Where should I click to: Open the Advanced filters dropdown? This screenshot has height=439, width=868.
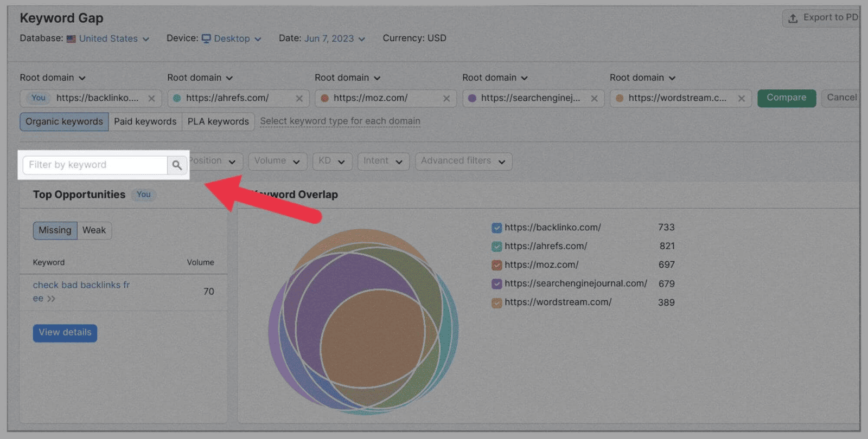click(463, 161)
